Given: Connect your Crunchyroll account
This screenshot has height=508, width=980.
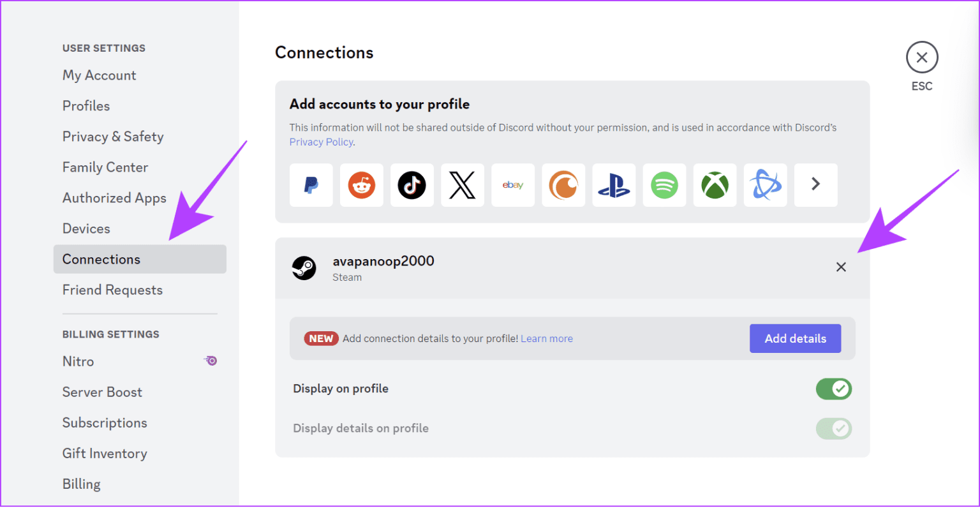Looking at the screenshot, I should point(563,185).
